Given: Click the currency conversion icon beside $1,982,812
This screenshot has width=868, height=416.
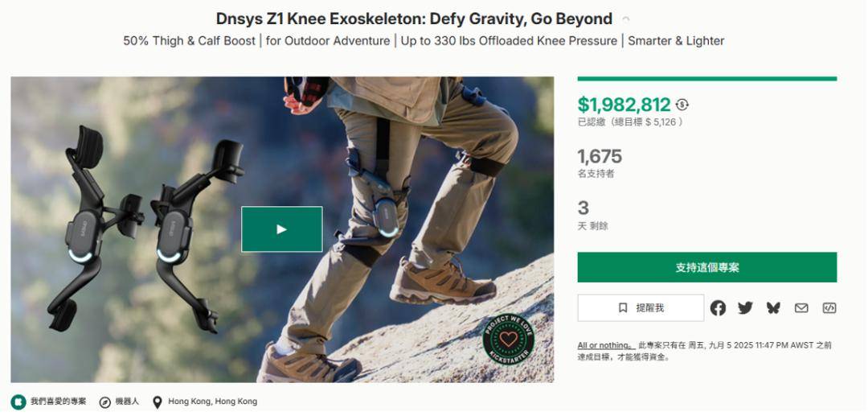Looking at the screenshot, I should [x=682, y=105].
